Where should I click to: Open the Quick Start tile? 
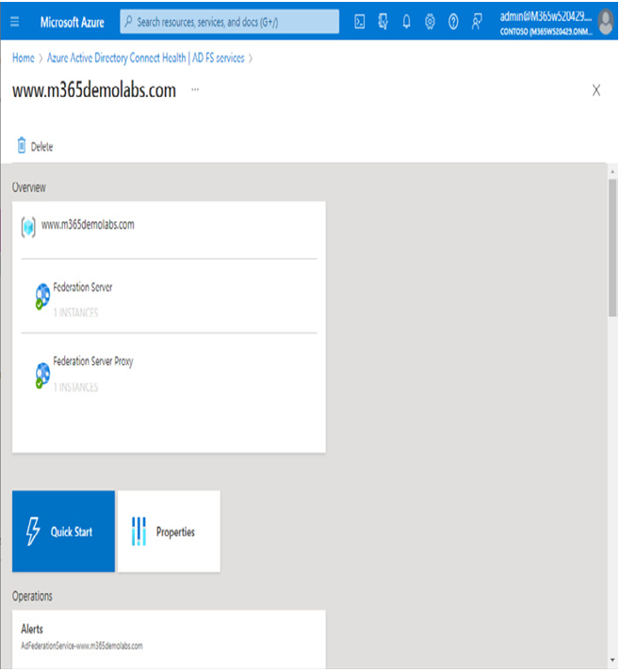coord(63,531)
